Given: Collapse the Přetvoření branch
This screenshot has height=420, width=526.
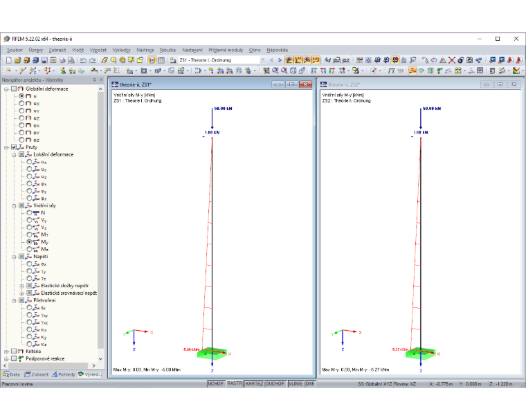Looking at the screenshot, I should click(x=14, y=300).
